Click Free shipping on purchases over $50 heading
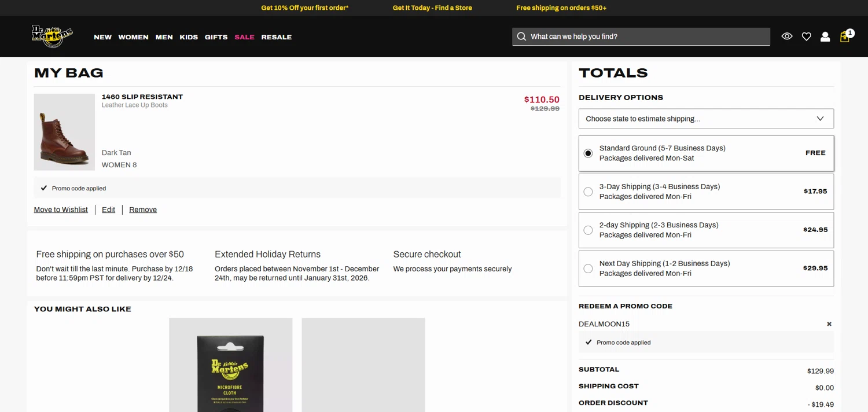Viewport: 868px width, 412px height. coord(110,254)
